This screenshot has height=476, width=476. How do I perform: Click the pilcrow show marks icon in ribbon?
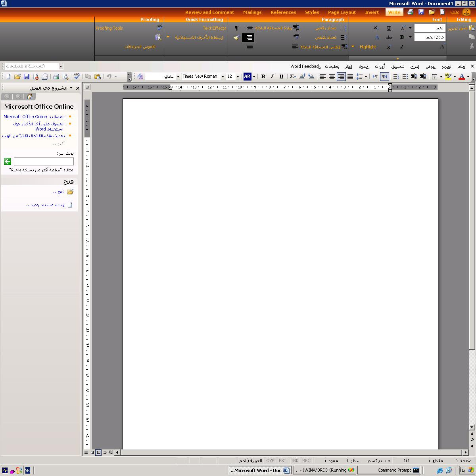[237, 28]
